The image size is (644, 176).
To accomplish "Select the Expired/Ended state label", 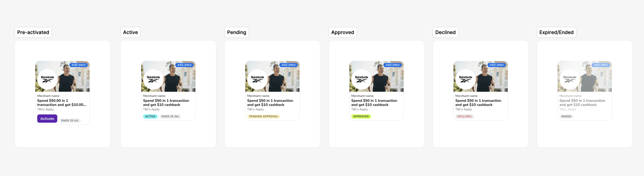I will [556, 32].
